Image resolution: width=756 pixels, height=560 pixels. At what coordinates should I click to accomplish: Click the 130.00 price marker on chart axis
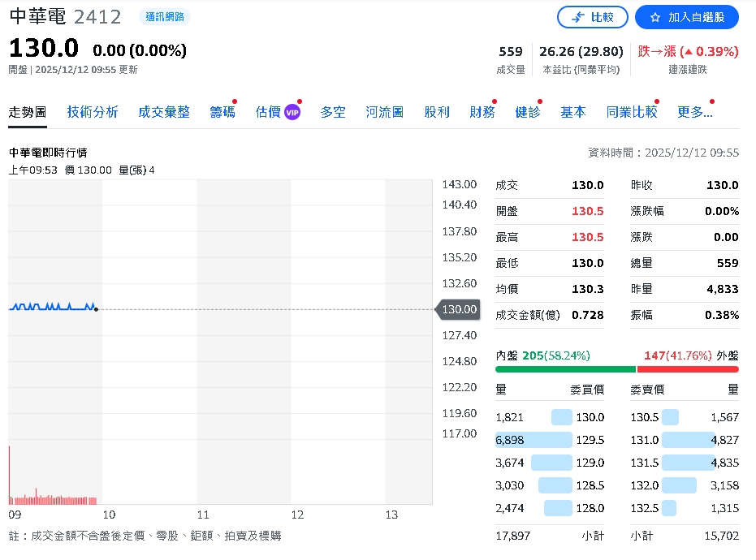click(x=457, y=309)
